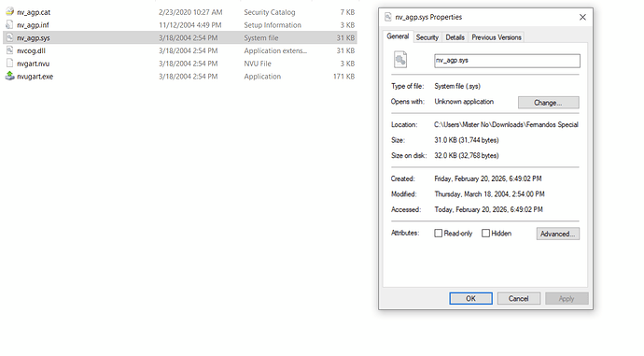Cancel the Properties dialog
The height and width of the screenshot is (356, 644).
click(518, 298)
